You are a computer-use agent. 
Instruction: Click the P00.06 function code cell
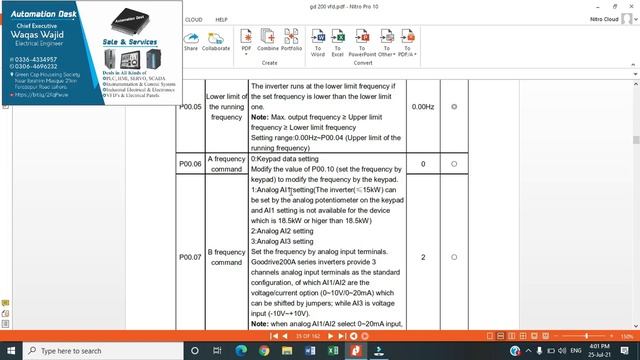tap(190, 164)
